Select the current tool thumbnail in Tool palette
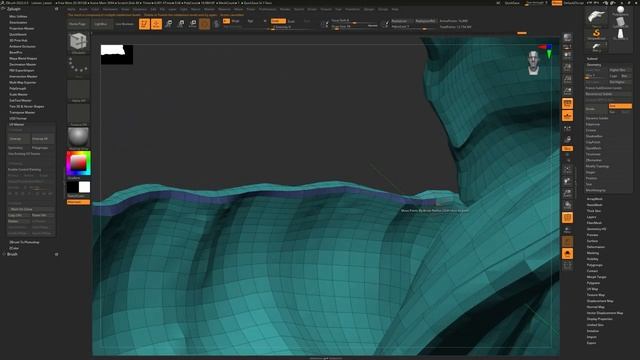This screenshot has height=360, width=640. [596, 18]
